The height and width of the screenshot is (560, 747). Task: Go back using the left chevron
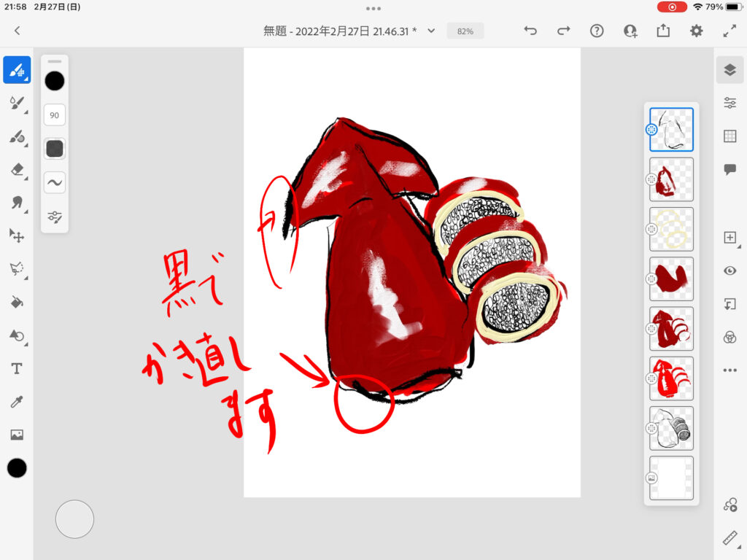17,31
